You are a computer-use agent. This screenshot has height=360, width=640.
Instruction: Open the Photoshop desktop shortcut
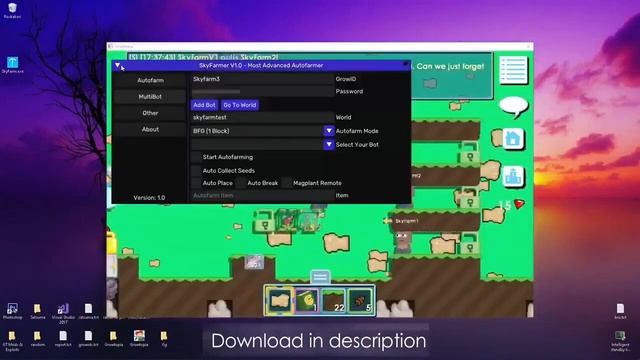point(12,311)
